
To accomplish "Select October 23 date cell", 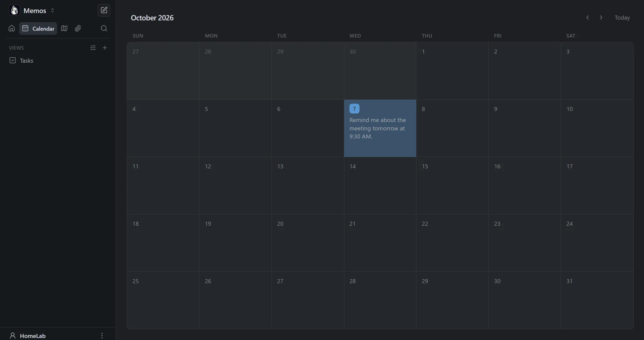I will [525, 243].
